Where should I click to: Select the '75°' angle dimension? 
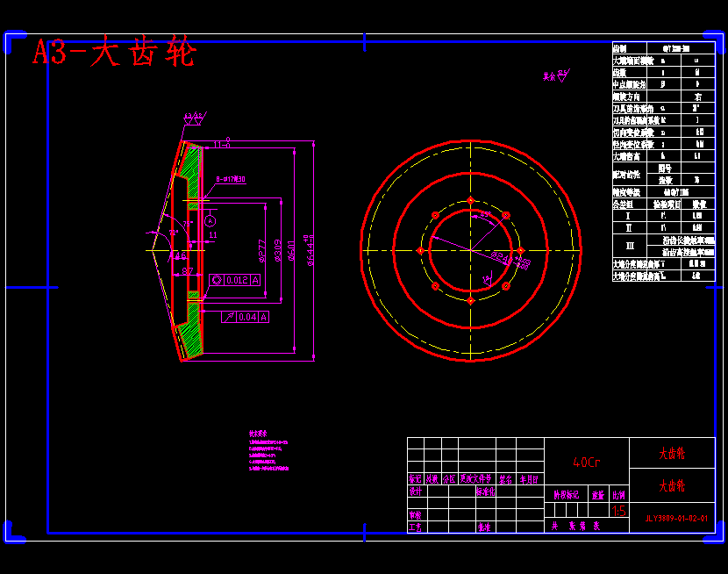coord(188,224)
